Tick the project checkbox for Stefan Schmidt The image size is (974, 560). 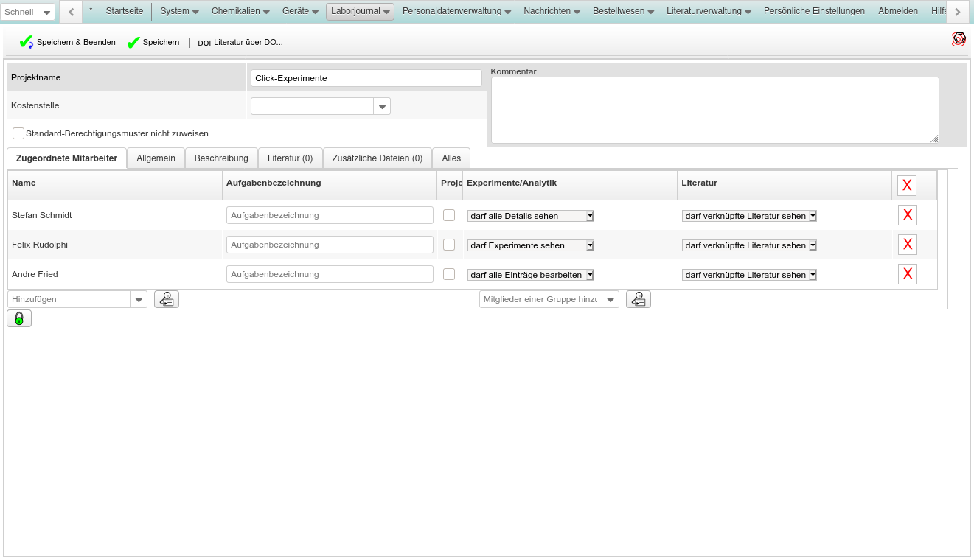449,215
